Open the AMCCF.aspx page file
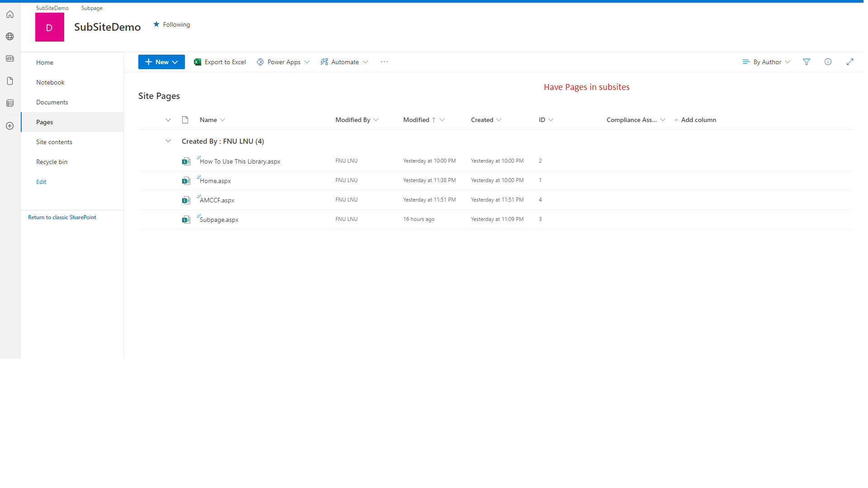Screen dimensions: 868x488 coord(217,200)
